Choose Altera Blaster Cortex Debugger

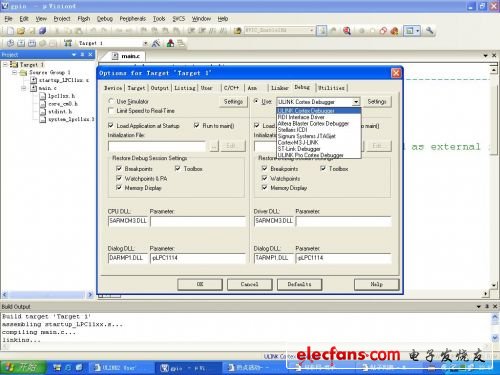point(319,123)
